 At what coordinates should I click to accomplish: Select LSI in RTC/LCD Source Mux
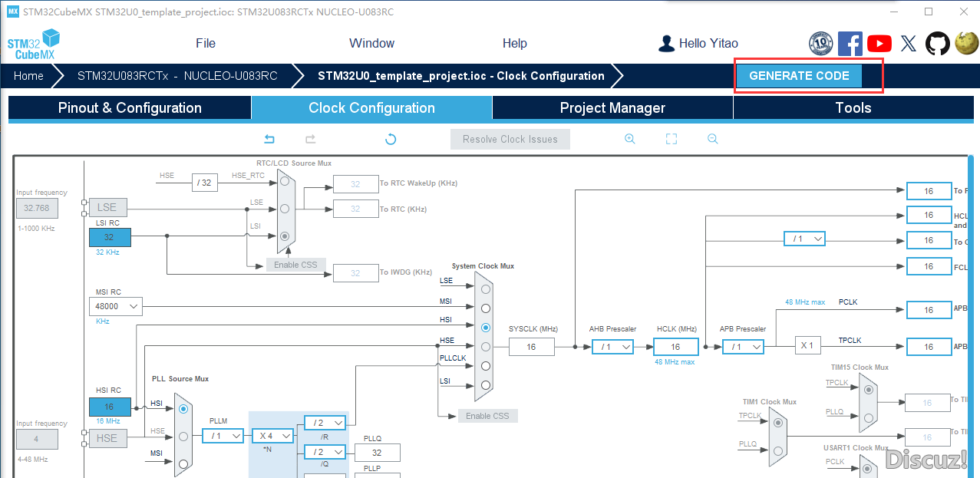(x=285, y=236)
